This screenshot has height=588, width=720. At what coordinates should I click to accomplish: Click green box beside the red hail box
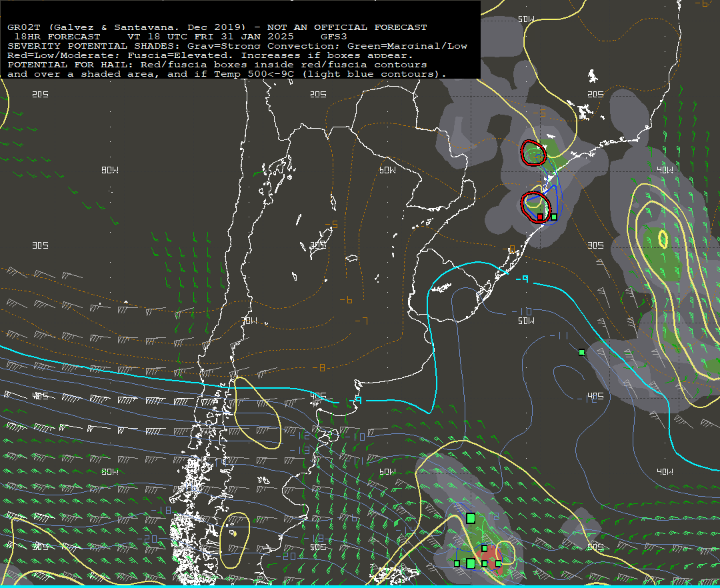tap(554, 217)
